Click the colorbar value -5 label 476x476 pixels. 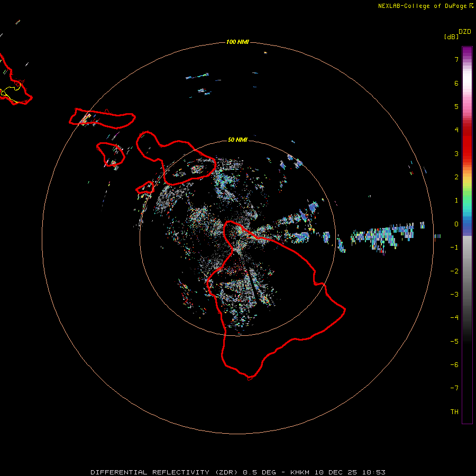(454, 342)
